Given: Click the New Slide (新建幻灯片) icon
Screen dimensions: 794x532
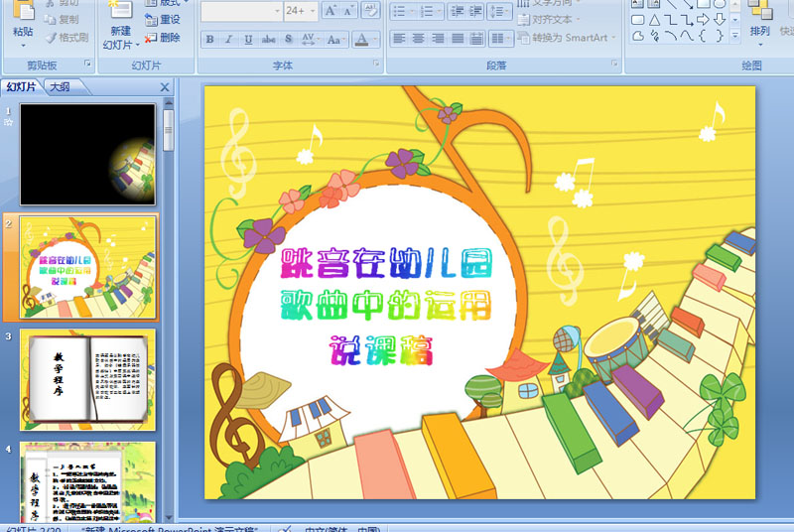Looking at the screenshot, I should [119, 10].
